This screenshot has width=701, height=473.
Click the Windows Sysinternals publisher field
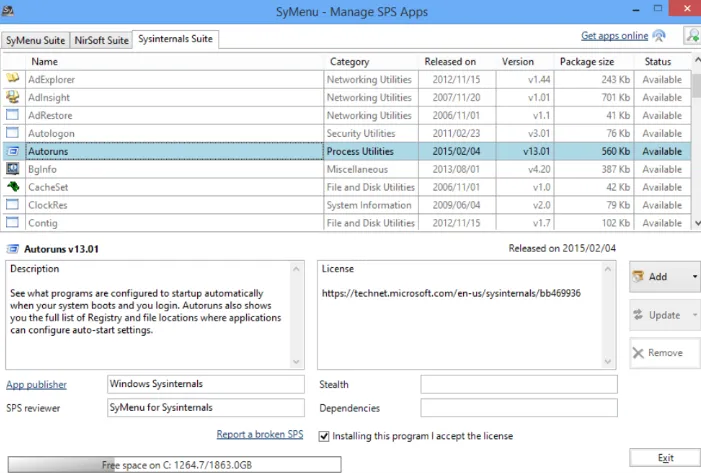tap(206, 384)
